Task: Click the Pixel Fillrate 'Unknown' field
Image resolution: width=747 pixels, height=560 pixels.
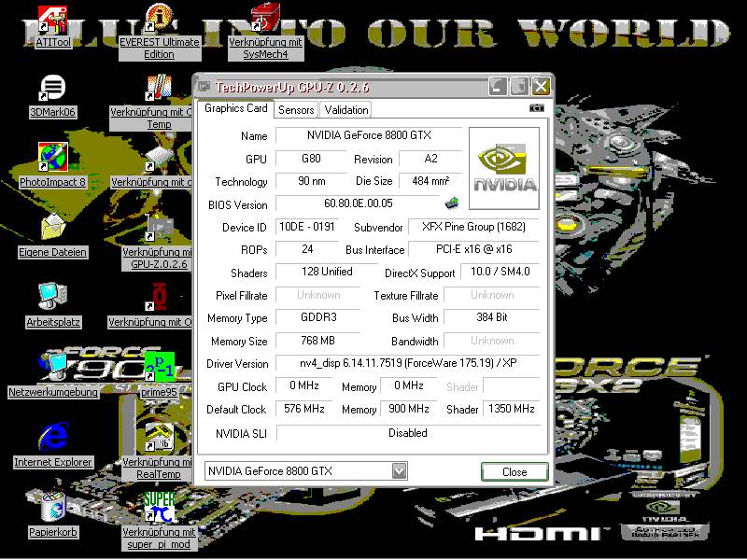Action: pyautogui.click(x=318, y=295)
